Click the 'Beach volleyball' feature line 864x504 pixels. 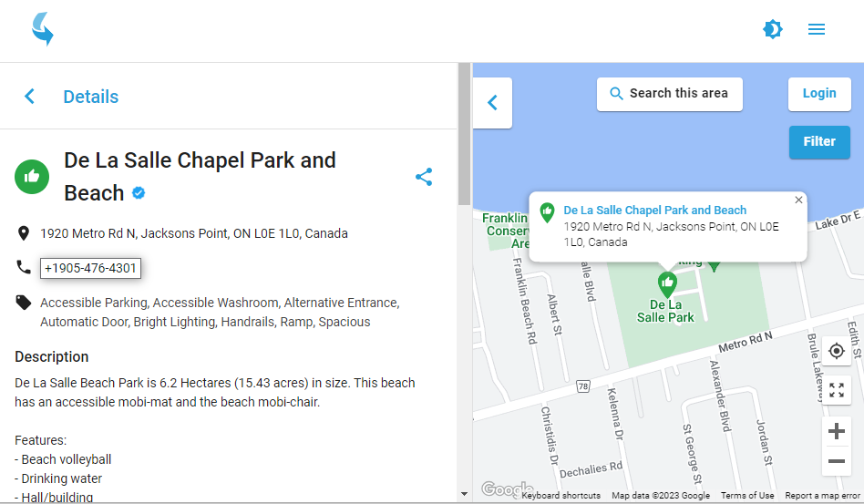(63, 459)
